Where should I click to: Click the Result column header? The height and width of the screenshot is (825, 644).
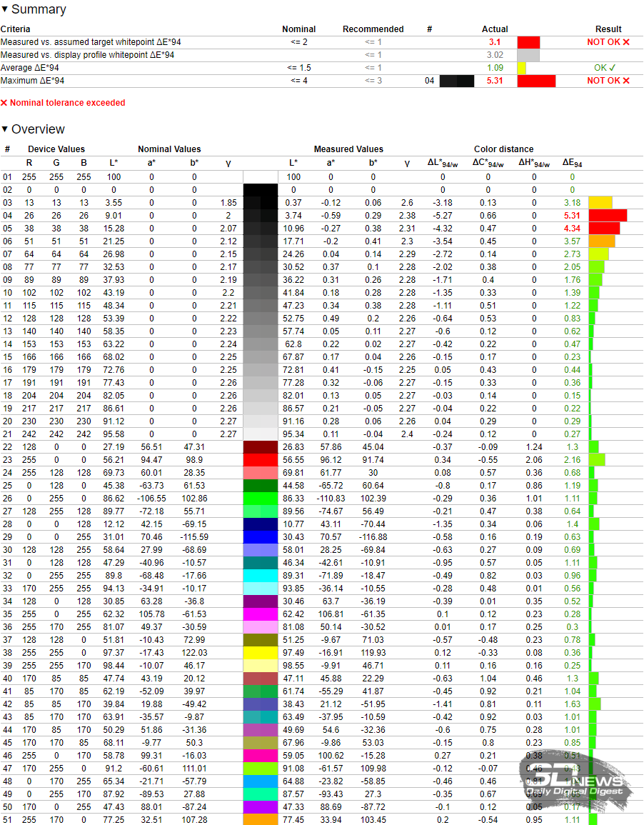click(x=608, y=29)
